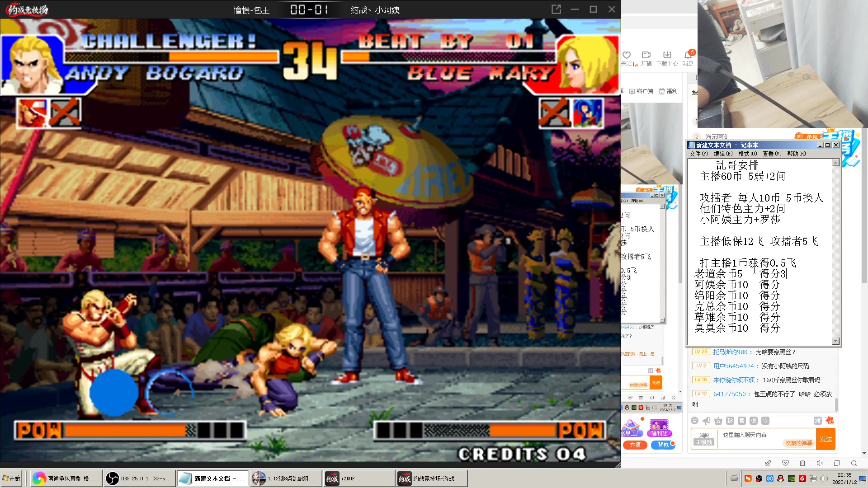Image resolution: width=868 pixels, height=488 pixels.
Task: Switch to 新建文本文档 Notepad taskbar item
Action: [x=212, y=478]
